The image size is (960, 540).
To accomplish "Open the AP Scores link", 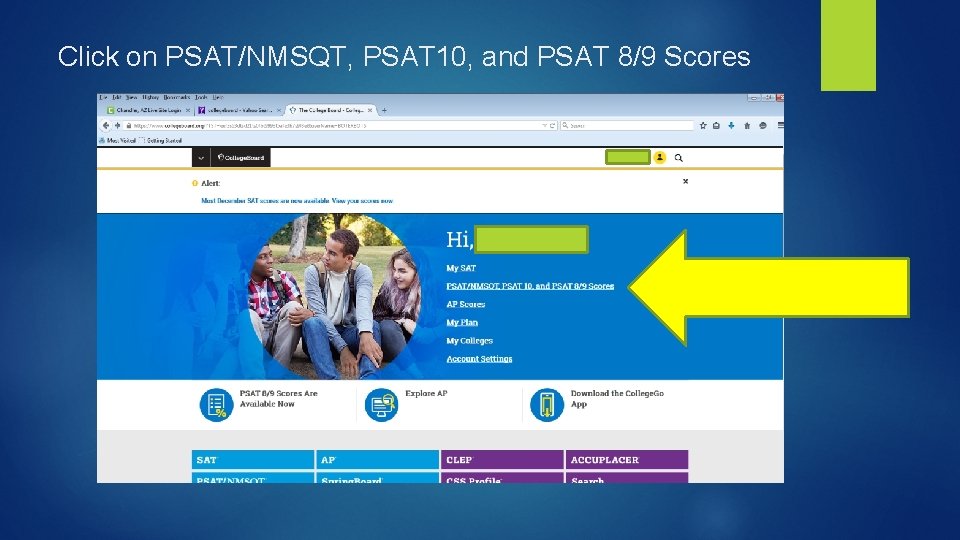I will point(466,304).
